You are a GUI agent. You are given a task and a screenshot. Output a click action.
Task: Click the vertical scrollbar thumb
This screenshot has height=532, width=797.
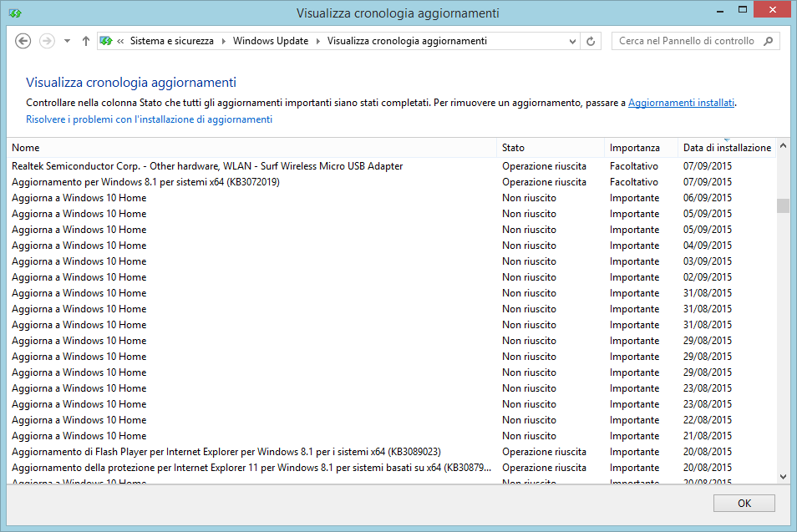pyautogui.click(x=783, y=205)
